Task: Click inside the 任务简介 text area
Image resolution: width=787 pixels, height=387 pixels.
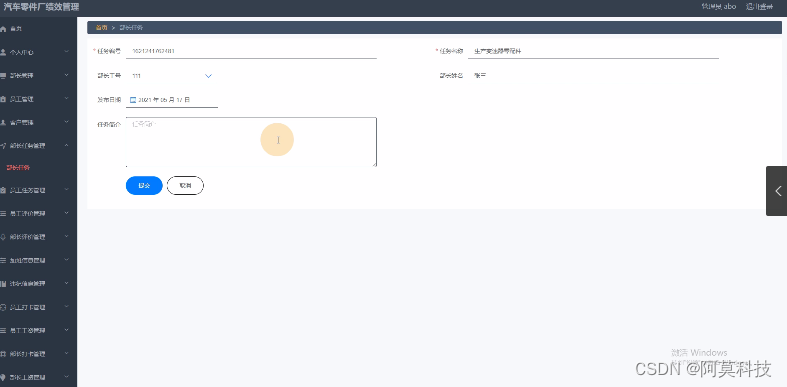Action: tap(251, 142)
